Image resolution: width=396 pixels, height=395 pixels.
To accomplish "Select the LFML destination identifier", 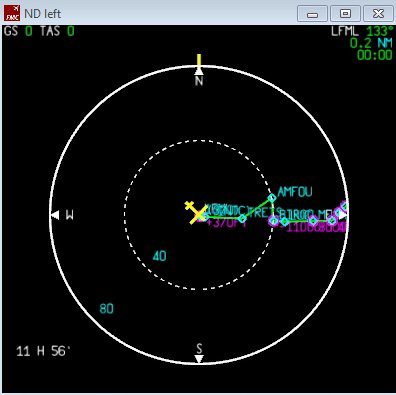I will 345,31.
